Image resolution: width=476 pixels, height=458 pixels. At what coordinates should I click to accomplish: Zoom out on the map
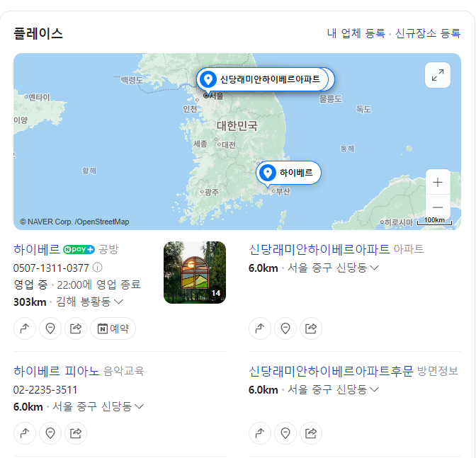pyautogui.click(x=438, y=207)
